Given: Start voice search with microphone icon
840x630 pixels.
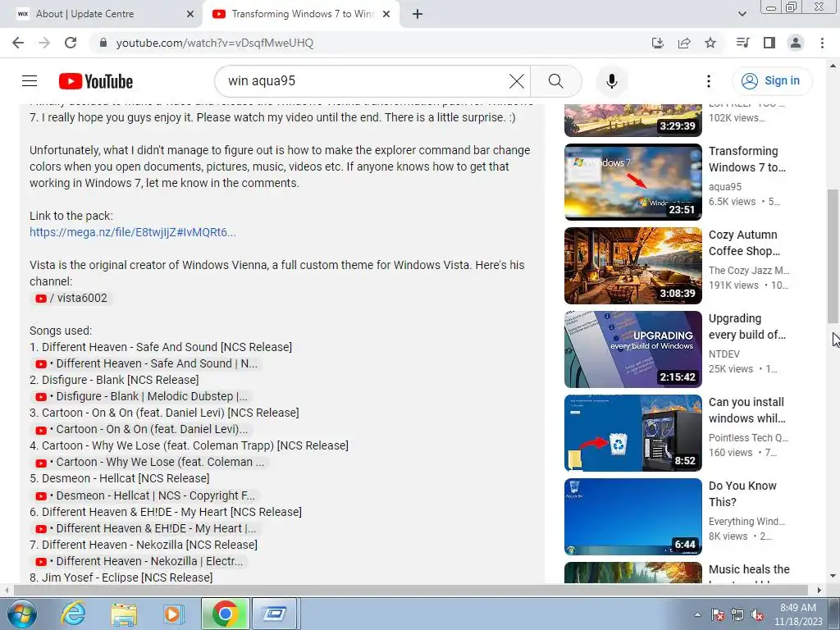Looking at the screenshot, I should coord(612,81).
